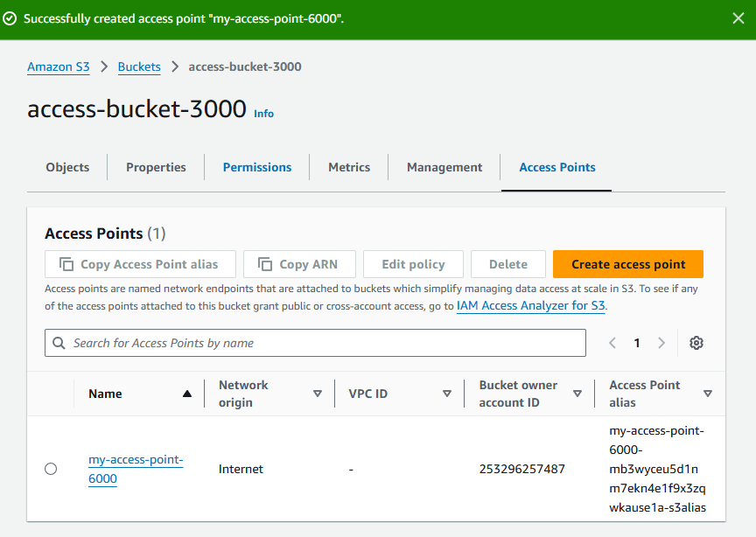Click the previous page arrow

coord(612,343)
